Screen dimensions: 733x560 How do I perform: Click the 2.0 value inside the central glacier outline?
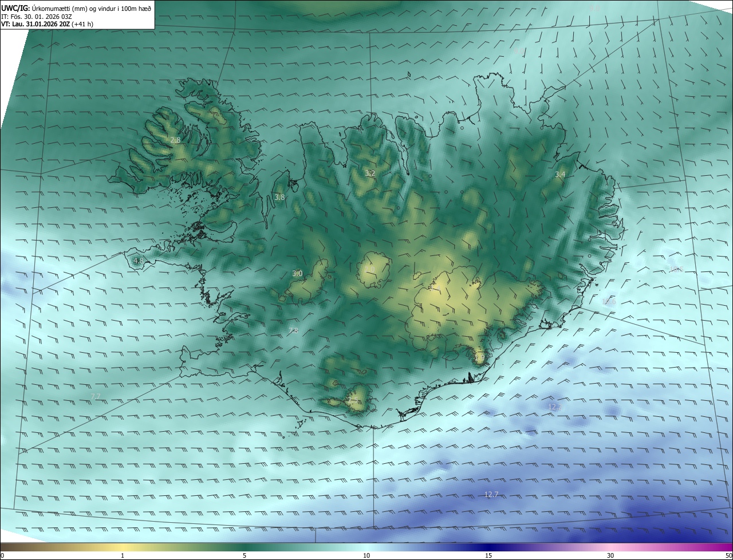[x=370, y=269]
